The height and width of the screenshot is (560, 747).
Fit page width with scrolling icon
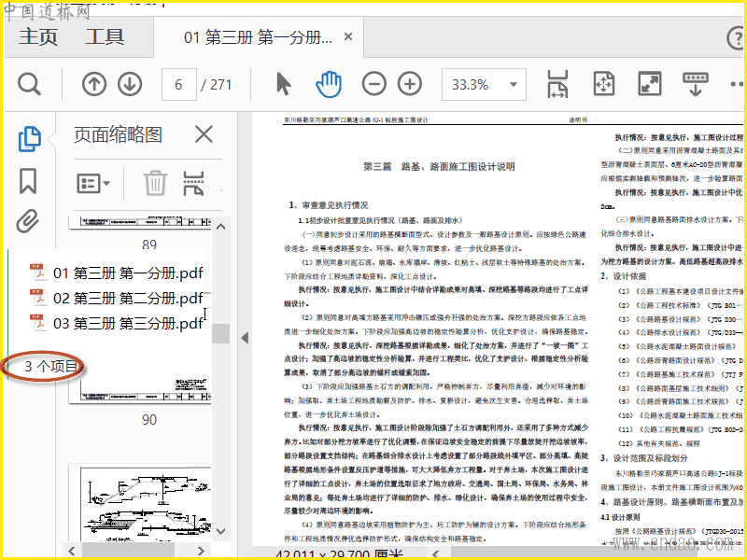[557, 84]
